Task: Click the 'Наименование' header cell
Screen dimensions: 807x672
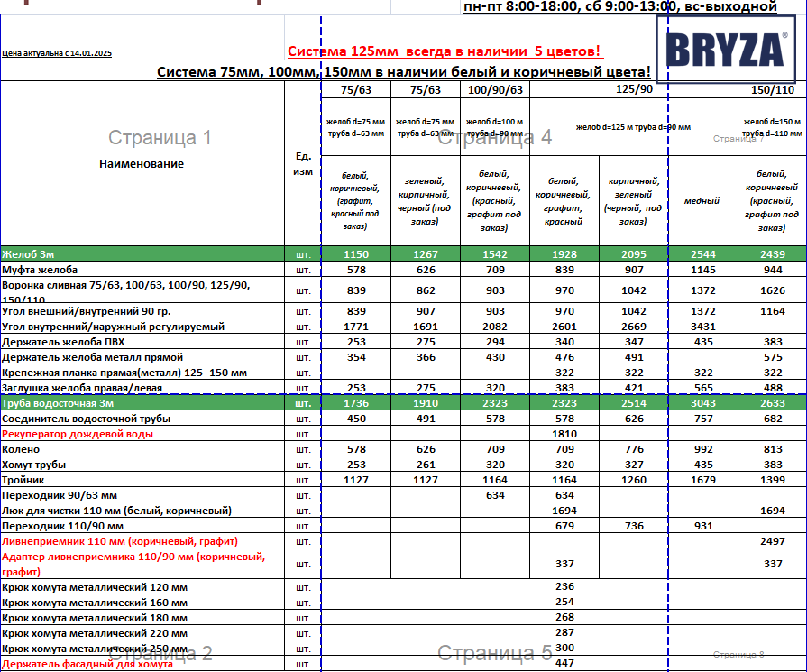Action: (142, 164)
